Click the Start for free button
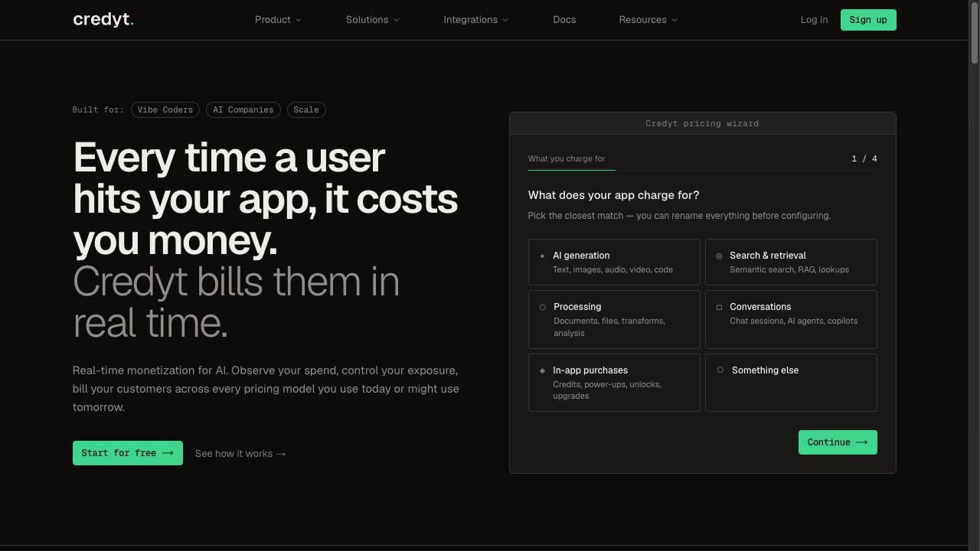This screenshot has width=980, height=551. (x=128, y=453)
